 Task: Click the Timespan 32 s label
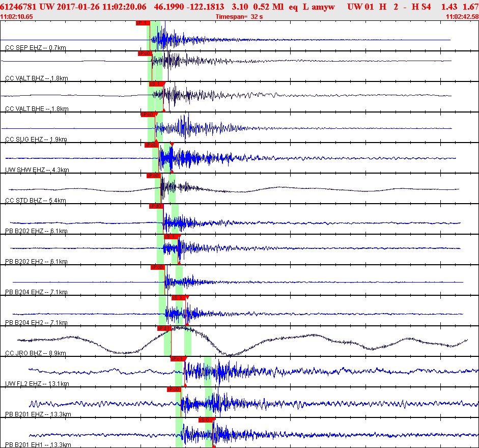click(x=239, y=17)
